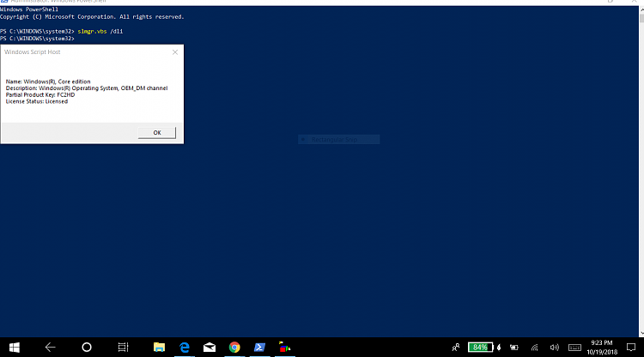Click the Microsoft Corporation copyright line
The height and width of the screenshot is (357, 644).
(x=92, y=17)
